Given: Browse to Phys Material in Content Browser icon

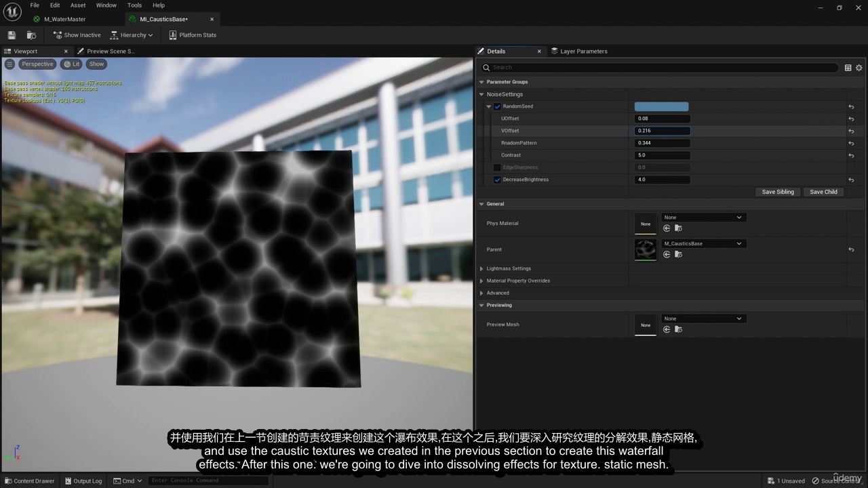Looking at the screenshot, I should click(678, 228).
